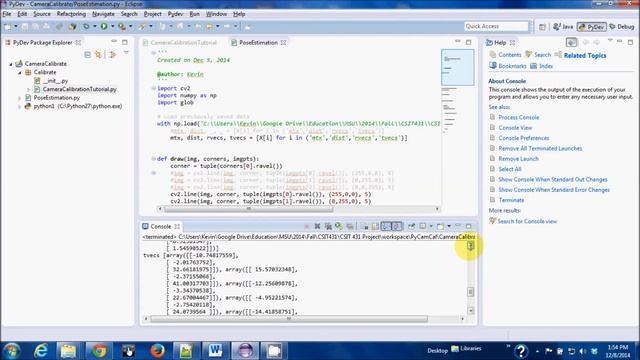Open the Navigate menu

coord(103,14)
